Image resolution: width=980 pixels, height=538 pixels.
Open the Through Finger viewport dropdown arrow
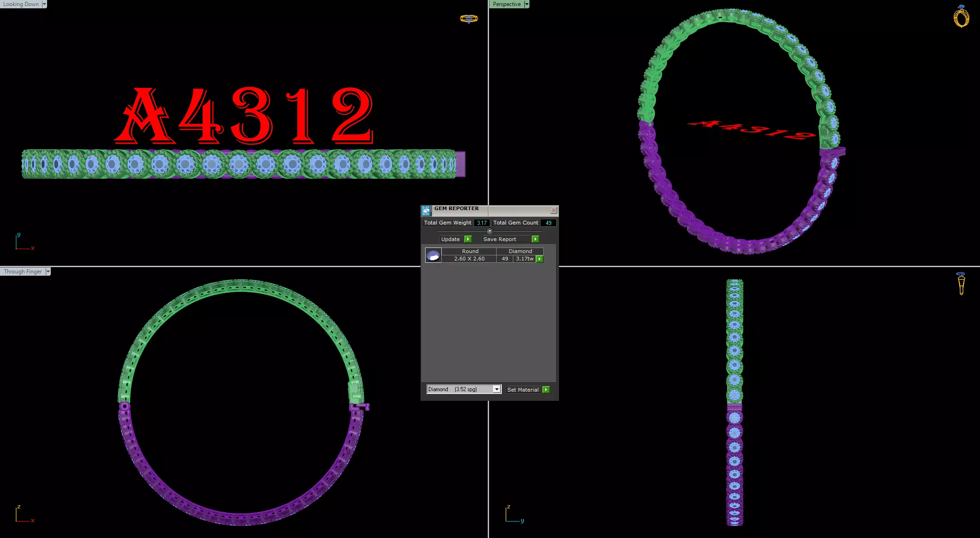48,272
